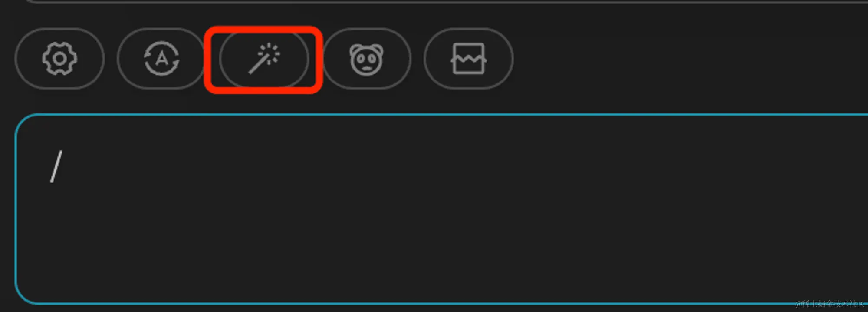Select the magic wand icon
Screen dimensions: 868x312
click(264, 58)
